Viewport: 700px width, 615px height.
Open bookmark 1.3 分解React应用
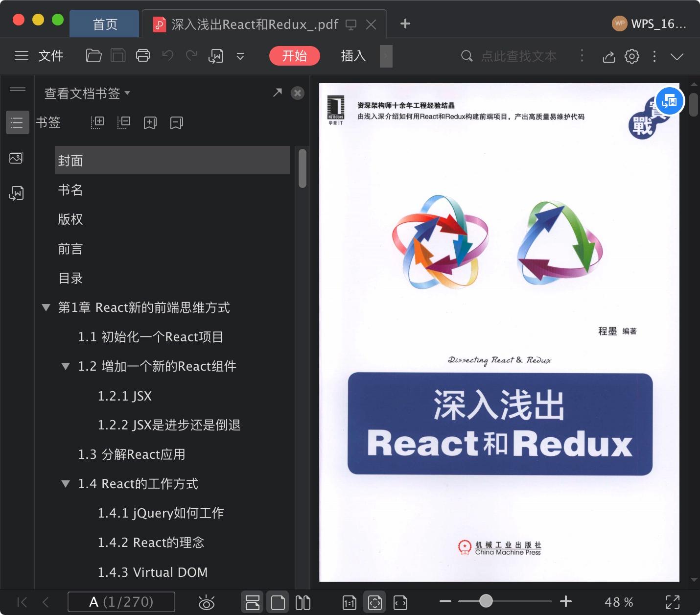pos(132,454)
